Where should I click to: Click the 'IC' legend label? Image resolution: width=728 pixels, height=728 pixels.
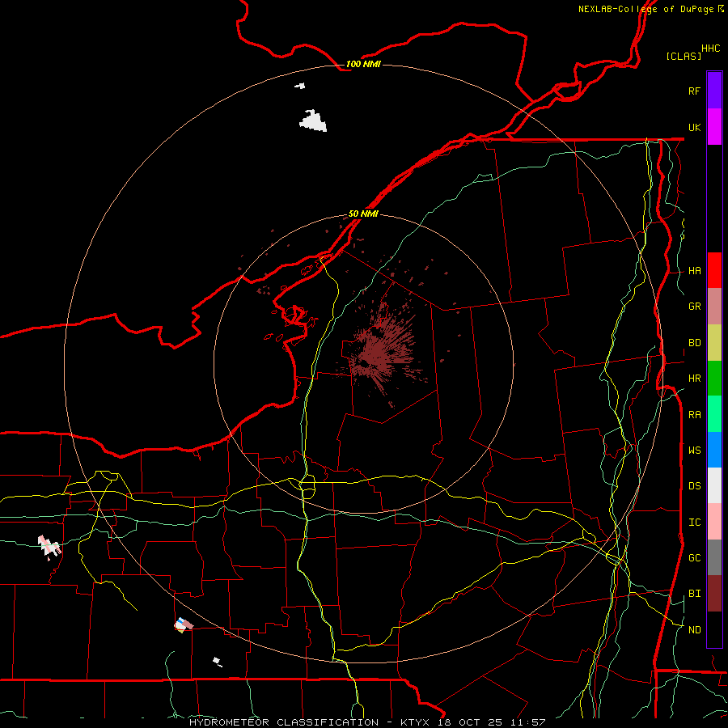click(x=695, y=523)
